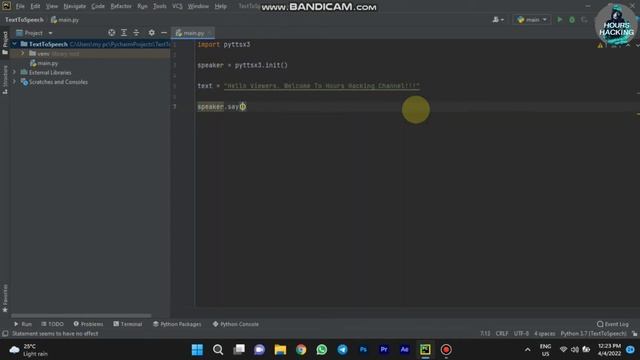Viewport: 640px width, 360px height.
Task: Open File Explorer from taskbar
Action: tap(280, 350)
